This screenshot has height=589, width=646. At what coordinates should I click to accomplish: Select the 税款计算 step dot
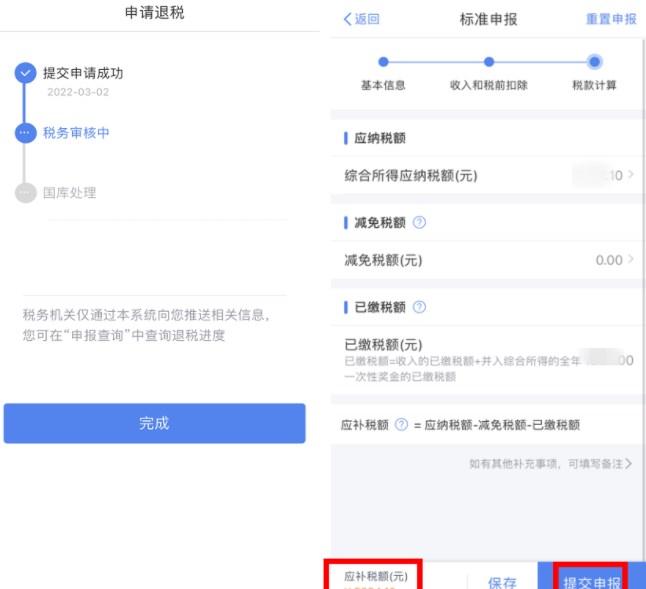click(595, 62)
